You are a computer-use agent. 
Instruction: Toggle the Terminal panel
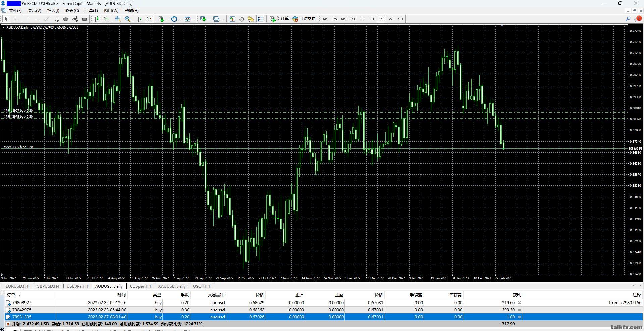[260, 19]
